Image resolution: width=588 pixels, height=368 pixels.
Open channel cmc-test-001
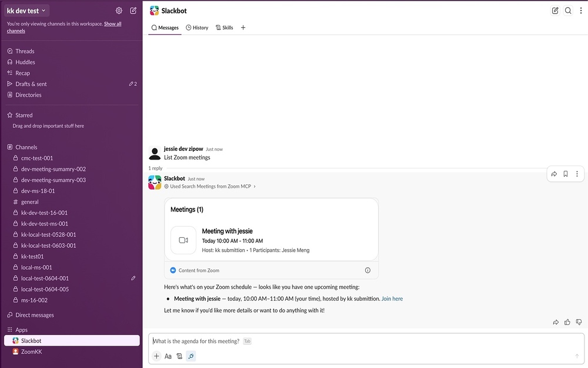coord(37,158)
